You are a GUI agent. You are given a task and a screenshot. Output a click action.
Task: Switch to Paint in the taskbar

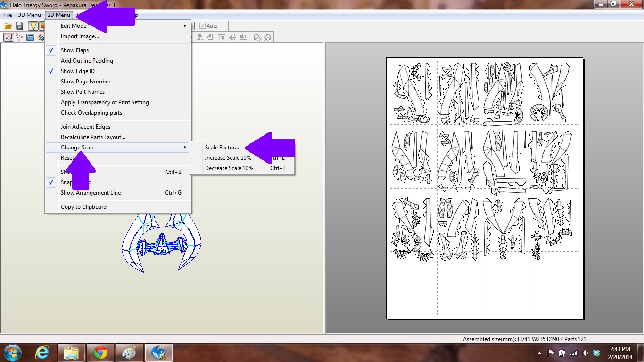coord(129,353)
